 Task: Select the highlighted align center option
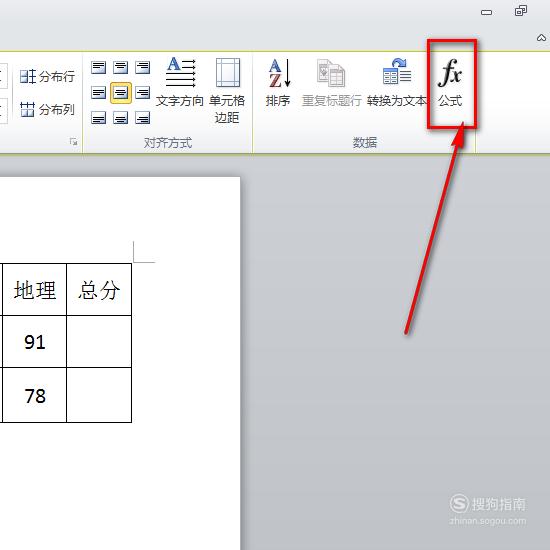point(121,93)
